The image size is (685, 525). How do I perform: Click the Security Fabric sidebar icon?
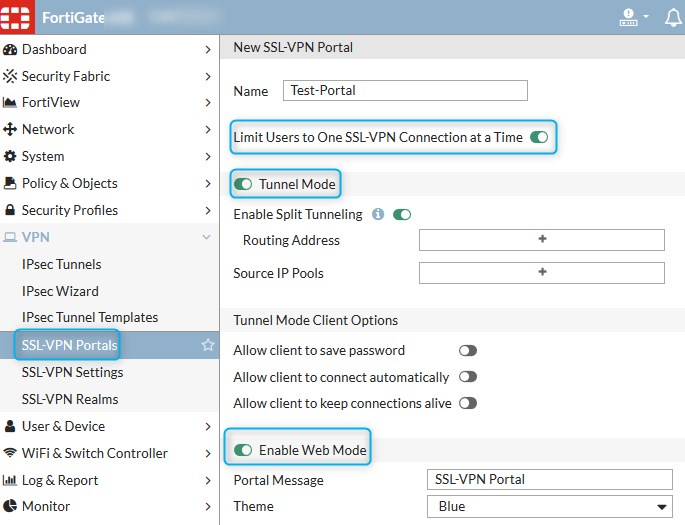[11, 76]
